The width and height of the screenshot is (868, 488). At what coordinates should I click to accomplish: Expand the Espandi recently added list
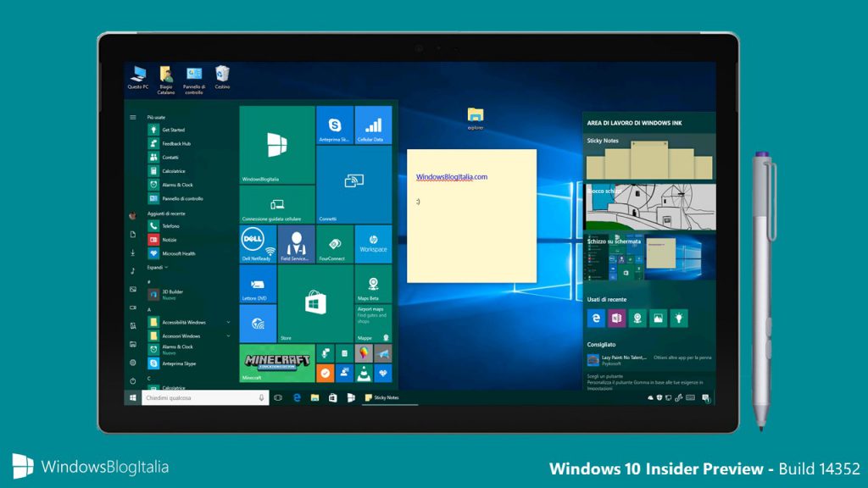[157, 267]
